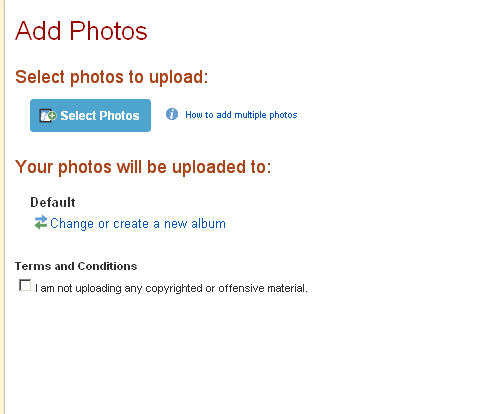Click the swap arrows album icon

click(x=41, y=223)
